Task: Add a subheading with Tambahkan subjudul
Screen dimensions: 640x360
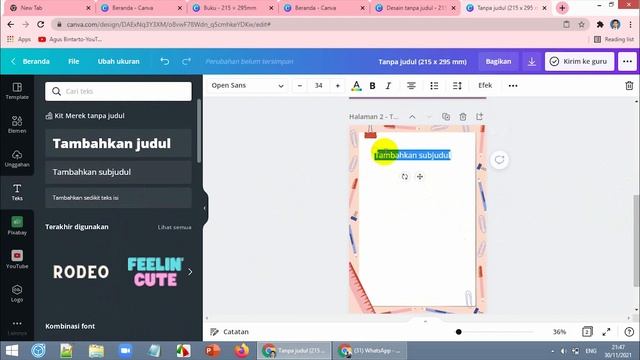Action: tap(118, 172)
